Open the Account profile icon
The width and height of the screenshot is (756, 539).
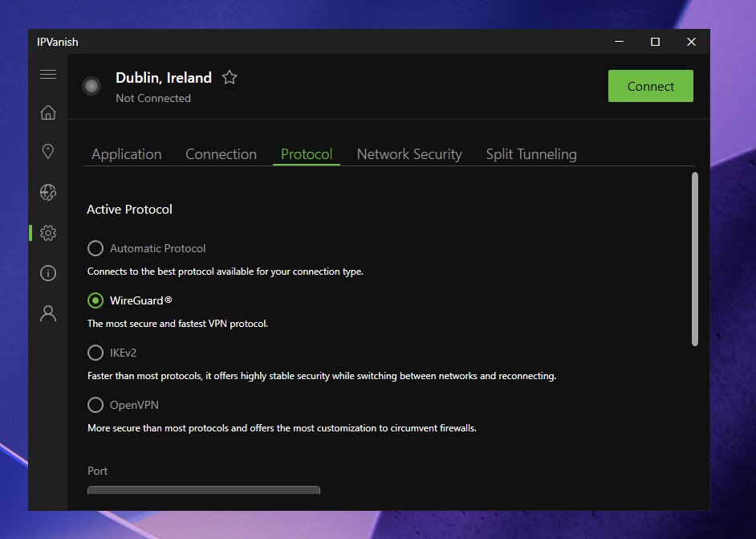(x=47, y=313)
